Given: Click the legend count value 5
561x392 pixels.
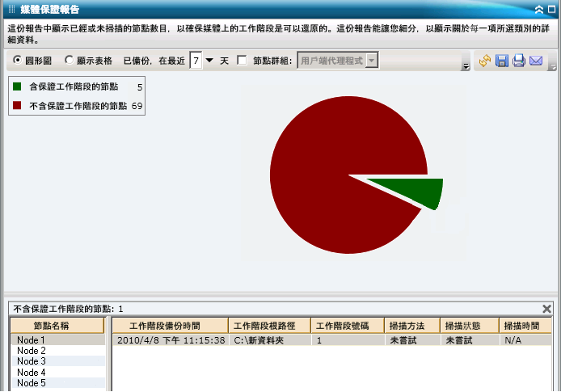Looking at the screenshot, I should click(140, 87).
